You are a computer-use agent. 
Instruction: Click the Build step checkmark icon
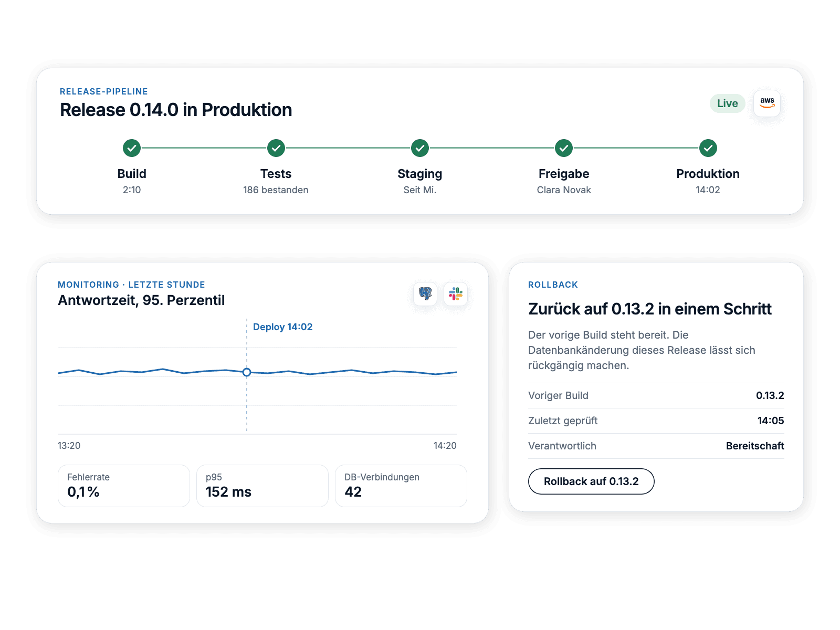coord(132,148)
